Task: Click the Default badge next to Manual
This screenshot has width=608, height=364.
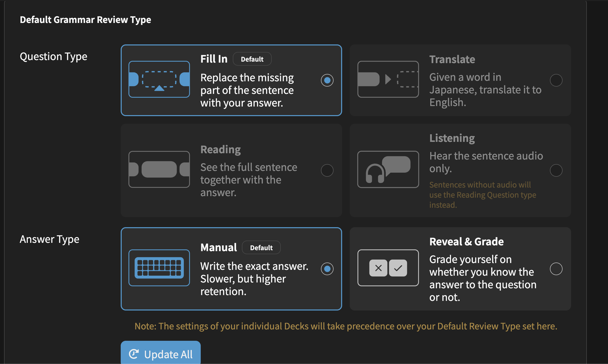Action: click(x=261, y=248)
